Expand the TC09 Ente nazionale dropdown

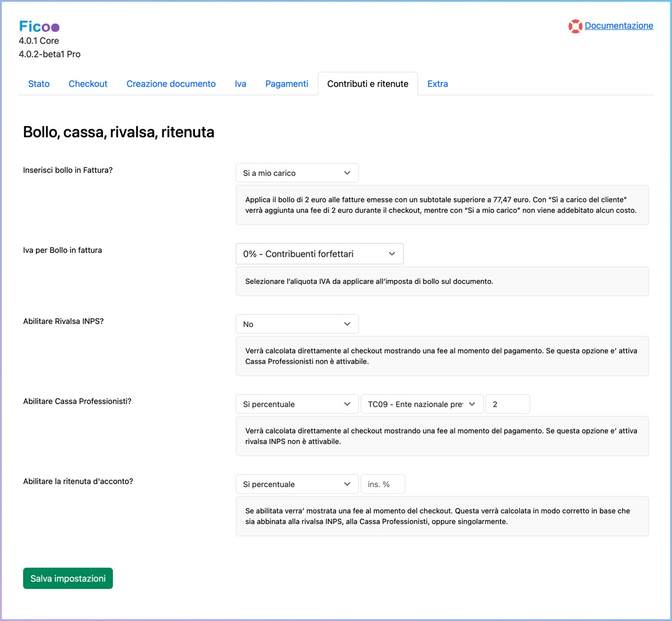422,404
